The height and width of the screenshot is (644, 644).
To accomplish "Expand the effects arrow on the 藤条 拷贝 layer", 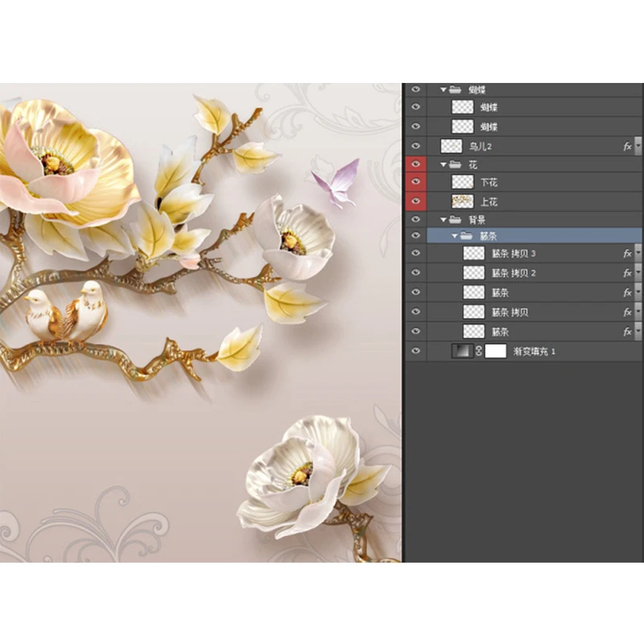I will [x=638, y=312].
